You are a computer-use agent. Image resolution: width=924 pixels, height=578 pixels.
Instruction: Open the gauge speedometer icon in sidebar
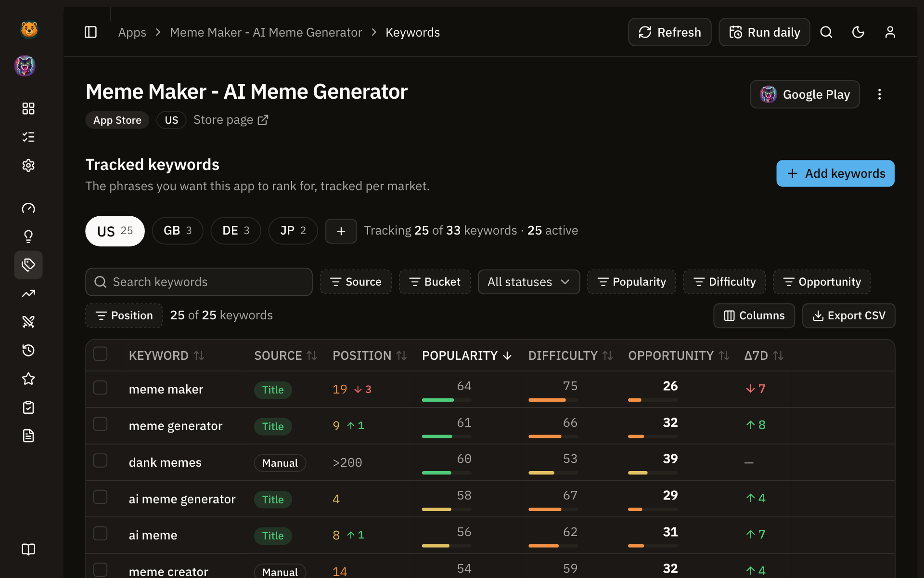click(x=28, y=208)
